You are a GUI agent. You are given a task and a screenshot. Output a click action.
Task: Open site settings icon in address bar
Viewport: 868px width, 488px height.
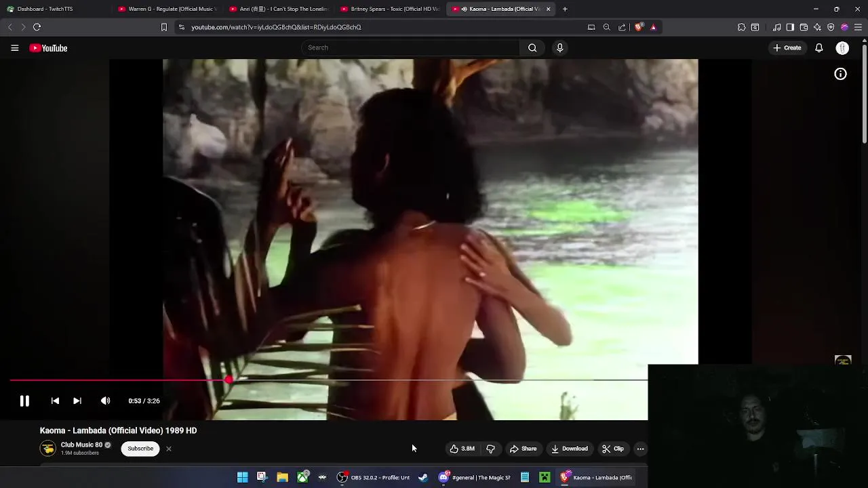coord(181,27)
